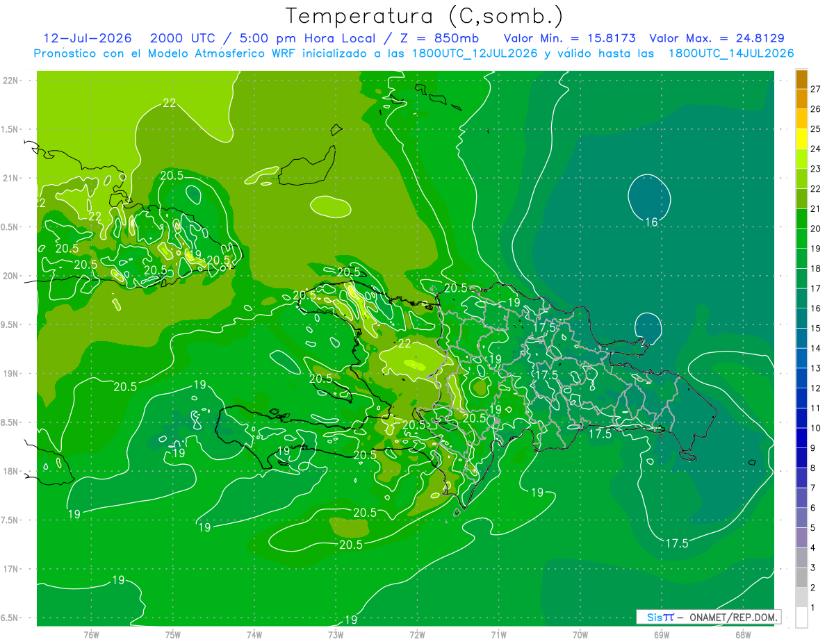This screenshot has height=644, width=834.
Task: Click the pressure level text "Z = 850mb"
Action: coord(440,38)
